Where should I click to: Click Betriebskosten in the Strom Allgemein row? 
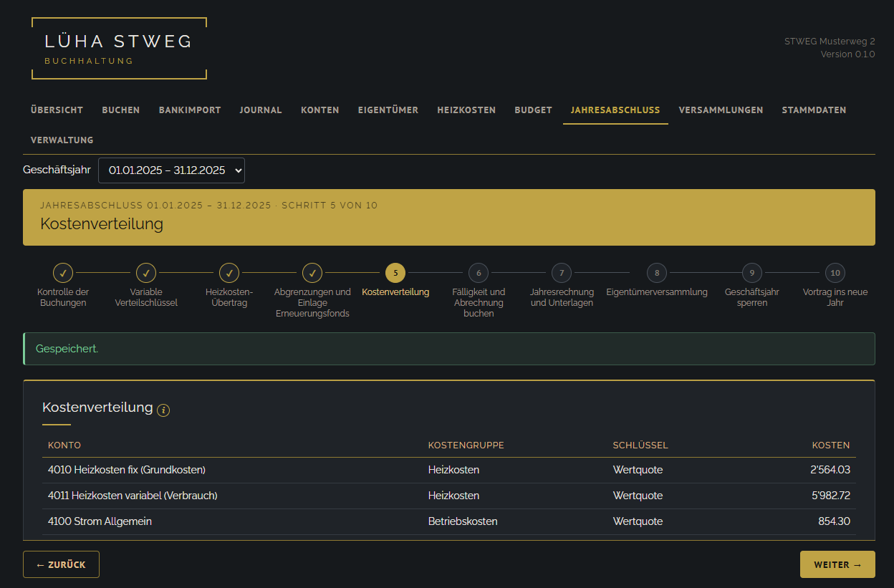(463, 522)
